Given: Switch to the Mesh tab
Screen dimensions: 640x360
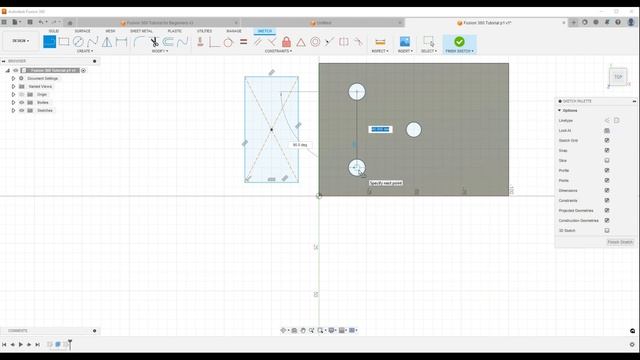Looking at the screenshot, I should pos(110,31).
